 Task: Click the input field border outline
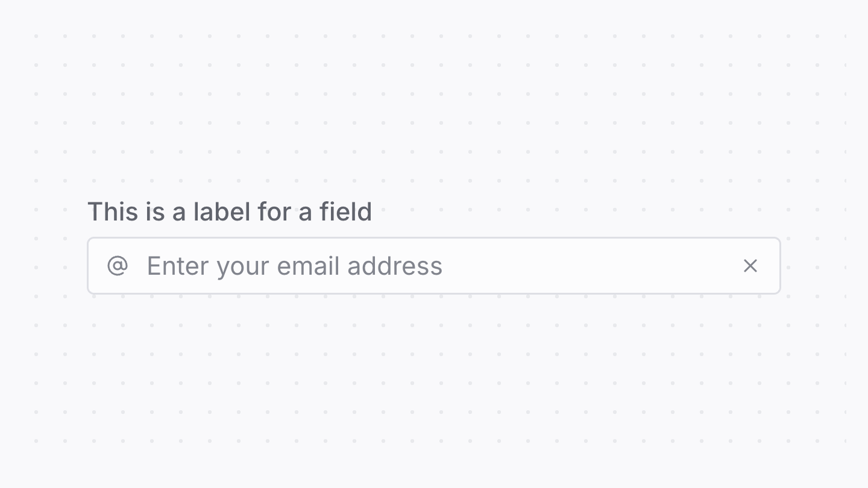(434, 238)
